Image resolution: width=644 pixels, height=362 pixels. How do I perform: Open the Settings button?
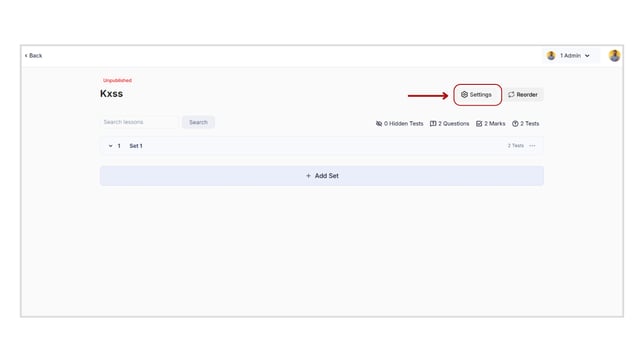click(476, 95)
